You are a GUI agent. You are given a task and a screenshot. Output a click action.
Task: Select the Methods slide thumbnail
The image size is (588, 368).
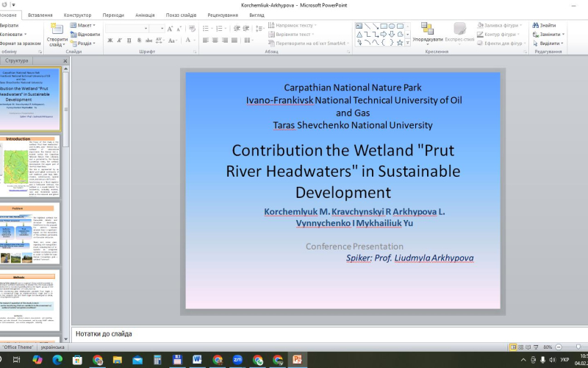[29, 300]
